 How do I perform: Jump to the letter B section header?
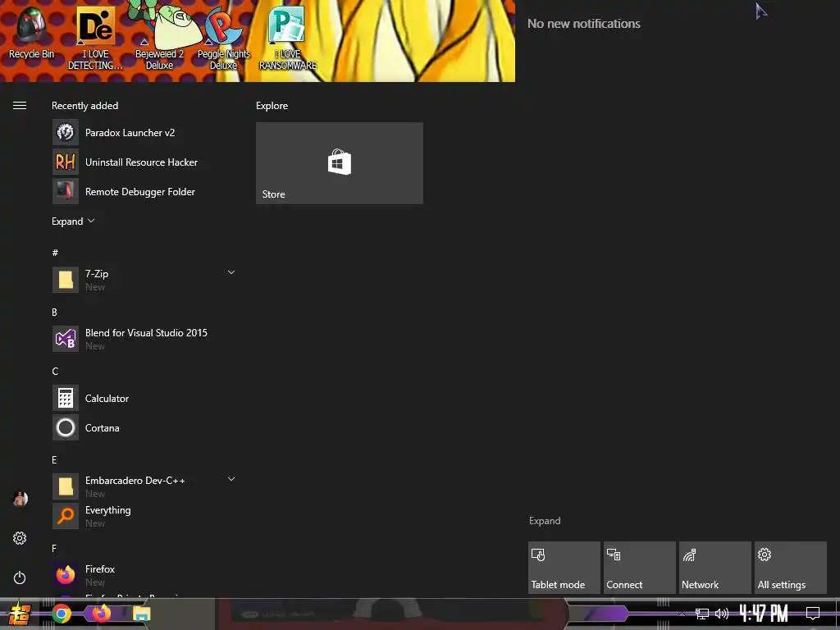54,313
